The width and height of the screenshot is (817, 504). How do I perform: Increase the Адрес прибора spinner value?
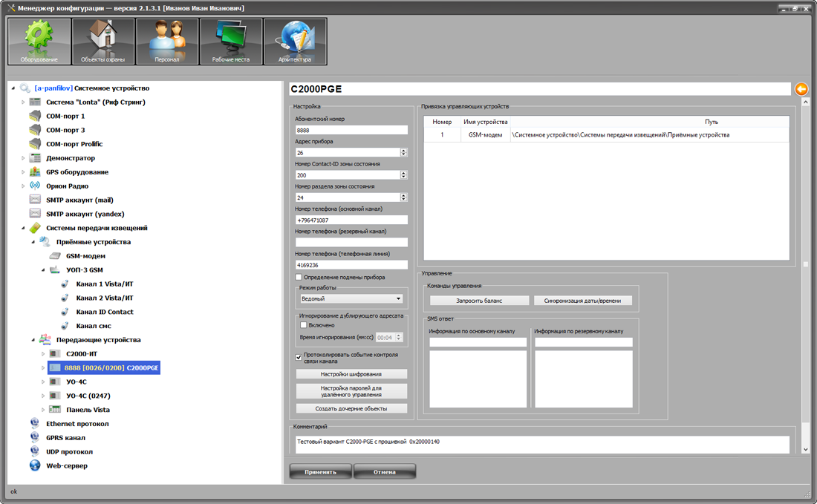coord(403,151)
